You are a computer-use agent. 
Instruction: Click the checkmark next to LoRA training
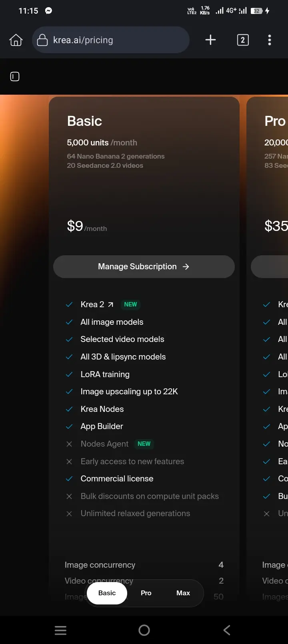pos(69,374)
